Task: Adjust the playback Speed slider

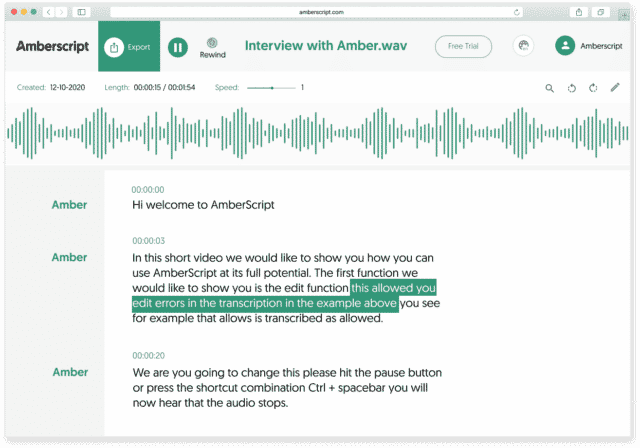Action: 271,88
